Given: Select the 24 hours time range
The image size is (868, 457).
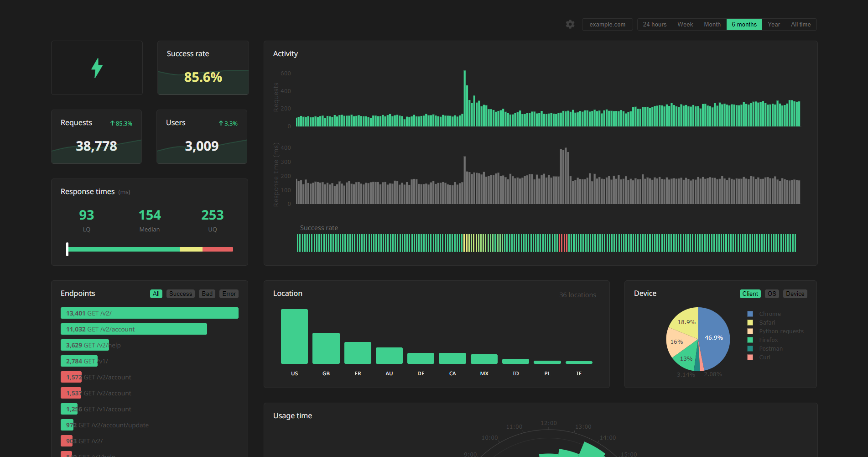Looking at the screenshot, I should click(x=655, y=25).
